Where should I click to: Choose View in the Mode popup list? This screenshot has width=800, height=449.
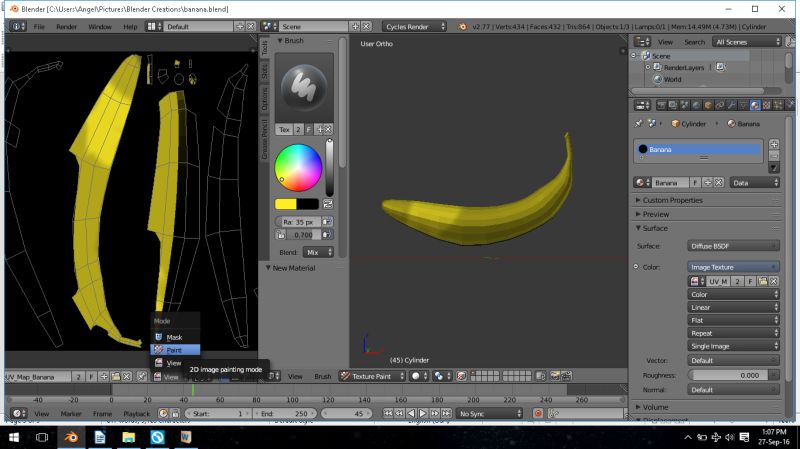tap(175, 363)
